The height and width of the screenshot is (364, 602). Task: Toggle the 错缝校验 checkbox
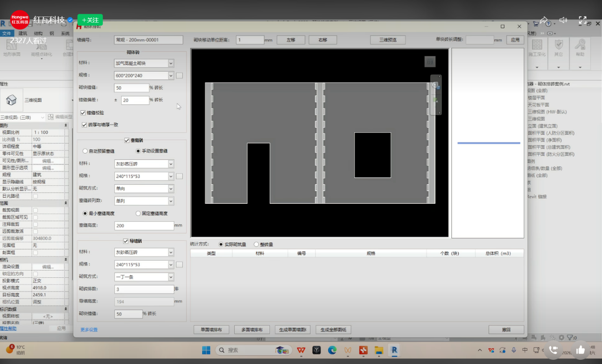pos(83,113)
